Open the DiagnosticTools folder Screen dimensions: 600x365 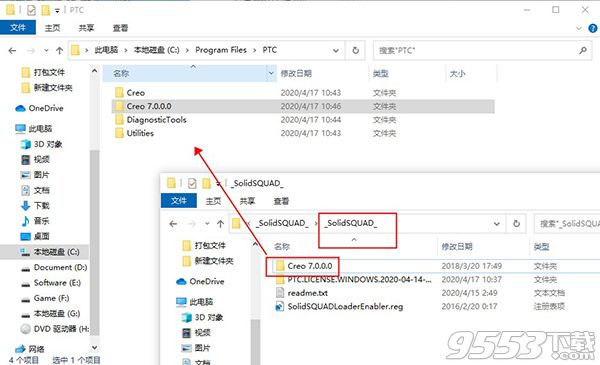click(156, 120)
